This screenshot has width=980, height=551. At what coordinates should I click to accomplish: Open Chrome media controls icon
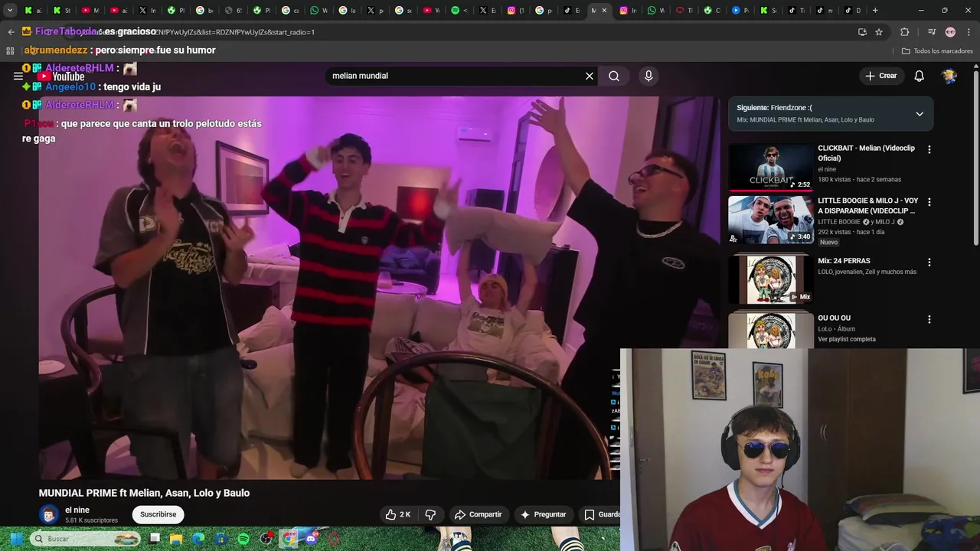[932, 32]
